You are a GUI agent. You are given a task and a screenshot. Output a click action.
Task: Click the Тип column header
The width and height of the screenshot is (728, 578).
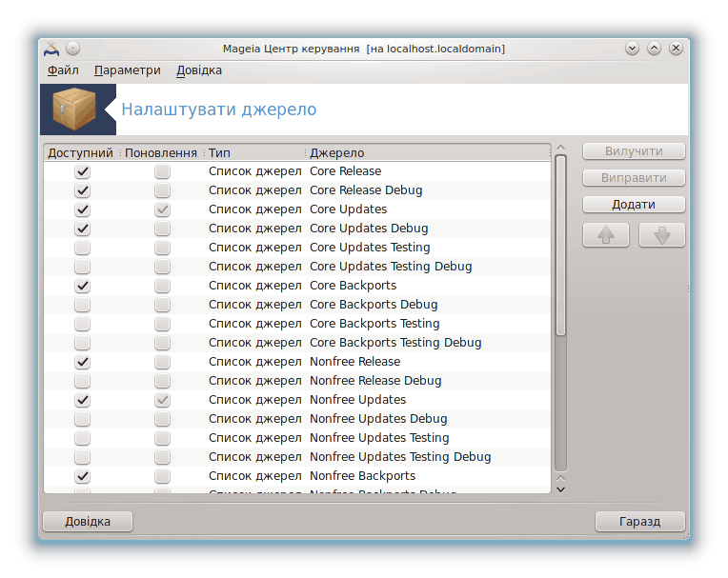(254, 153)
